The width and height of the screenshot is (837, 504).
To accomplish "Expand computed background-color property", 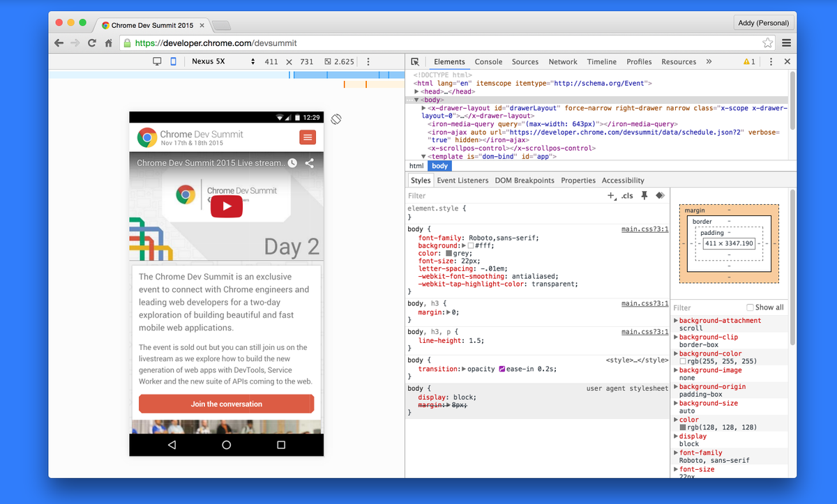I will coord(675,353).
